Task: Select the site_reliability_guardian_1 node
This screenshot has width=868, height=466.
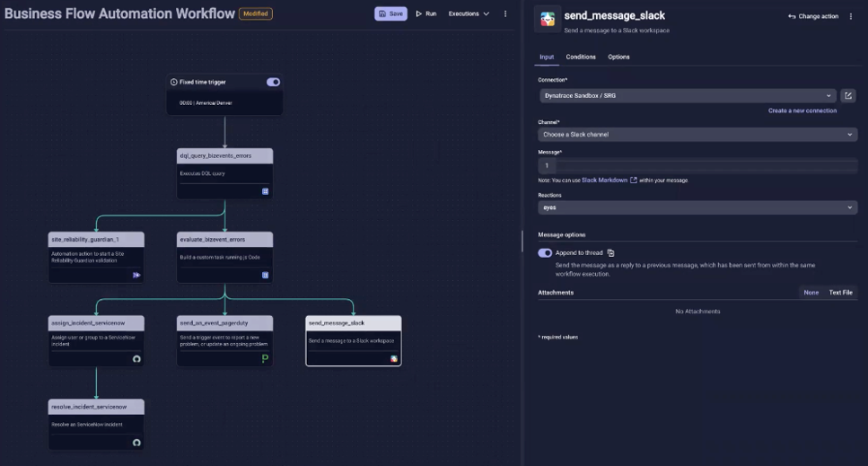Action: (96, 258)
